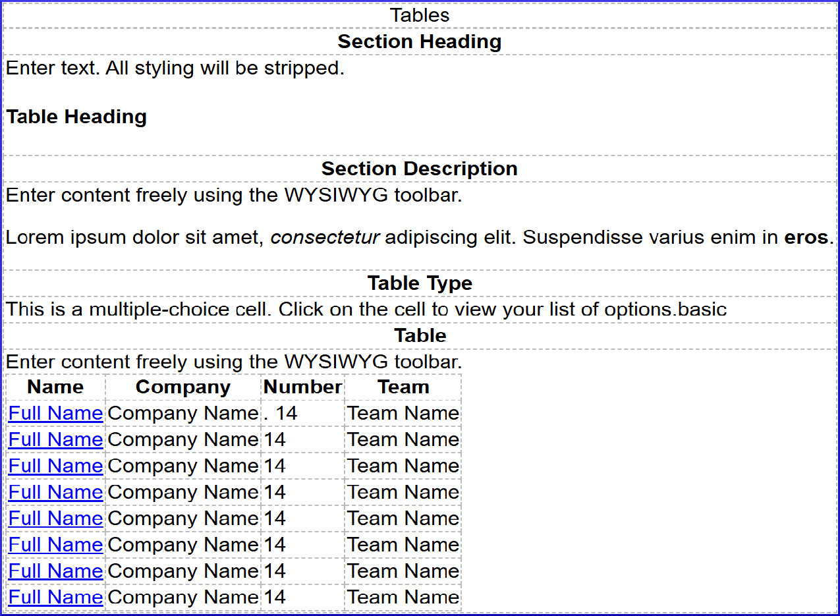Click the 'Enter text. All styling will be stripped.' field

(175, 68)
